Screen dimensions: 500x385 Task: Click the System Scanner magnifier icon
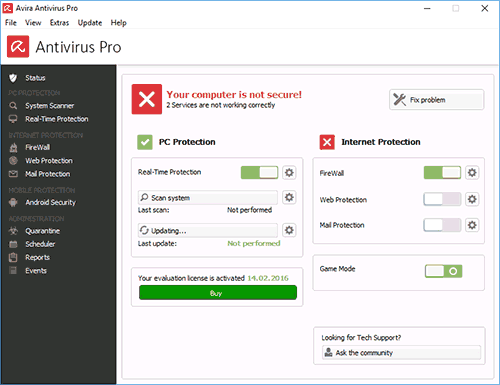point(13,106)
